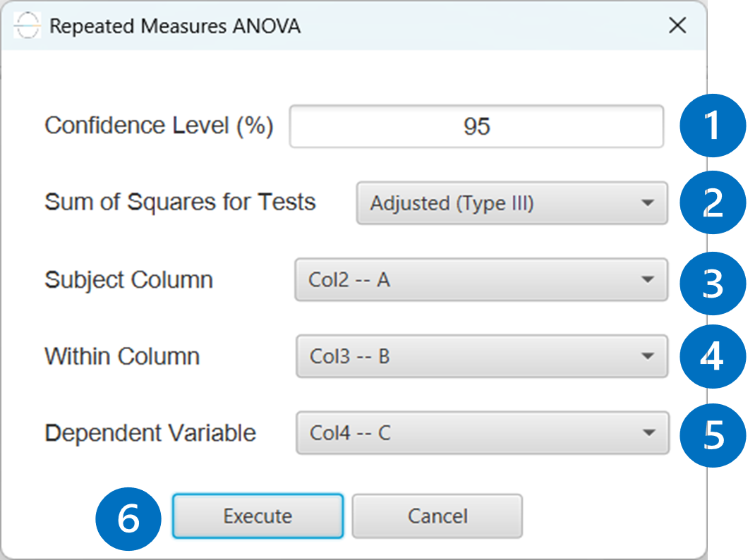Click the Subject Column label

pos(128,280)
